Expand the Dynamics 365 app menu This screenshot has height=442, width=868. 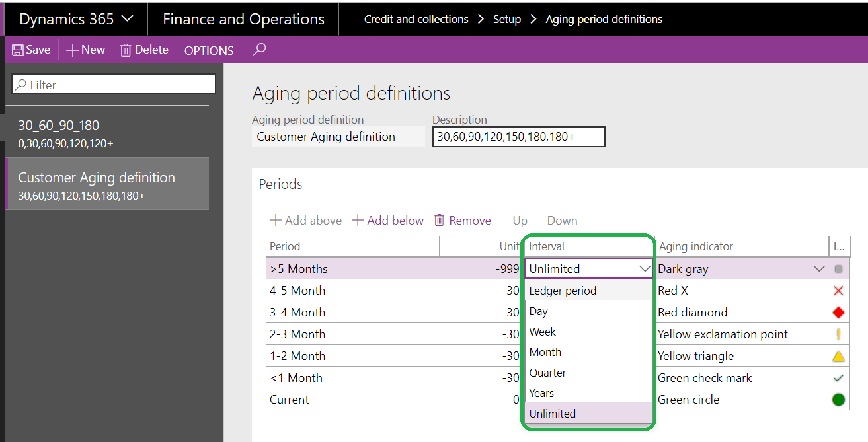pyautogui.click(x=128, y=19)
